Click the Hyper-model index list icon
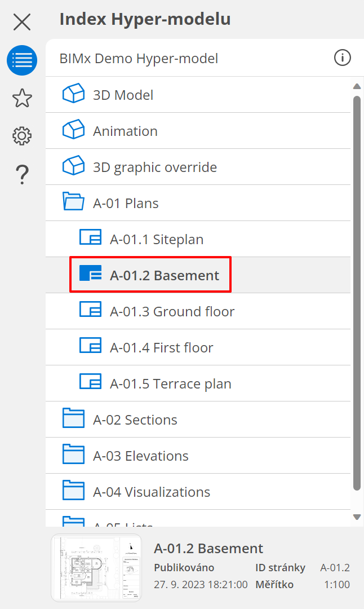 (22, 60)
